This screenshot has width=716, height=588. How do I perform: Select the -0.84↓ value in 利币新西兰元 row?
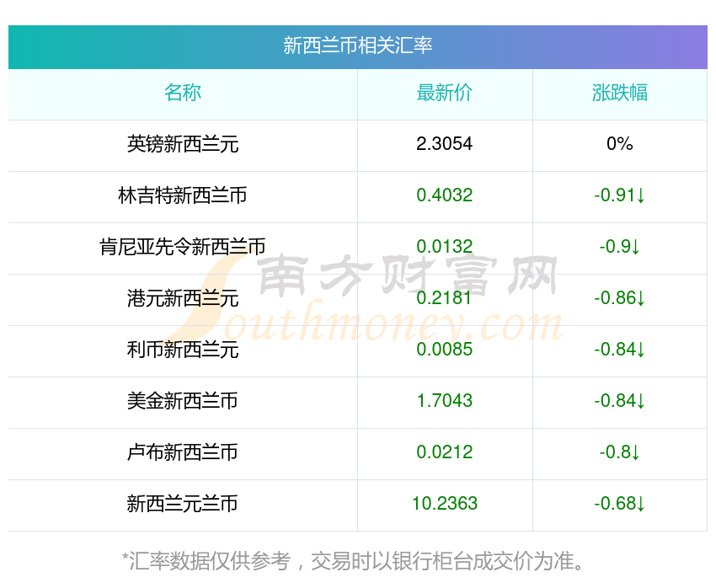[620, 350]
